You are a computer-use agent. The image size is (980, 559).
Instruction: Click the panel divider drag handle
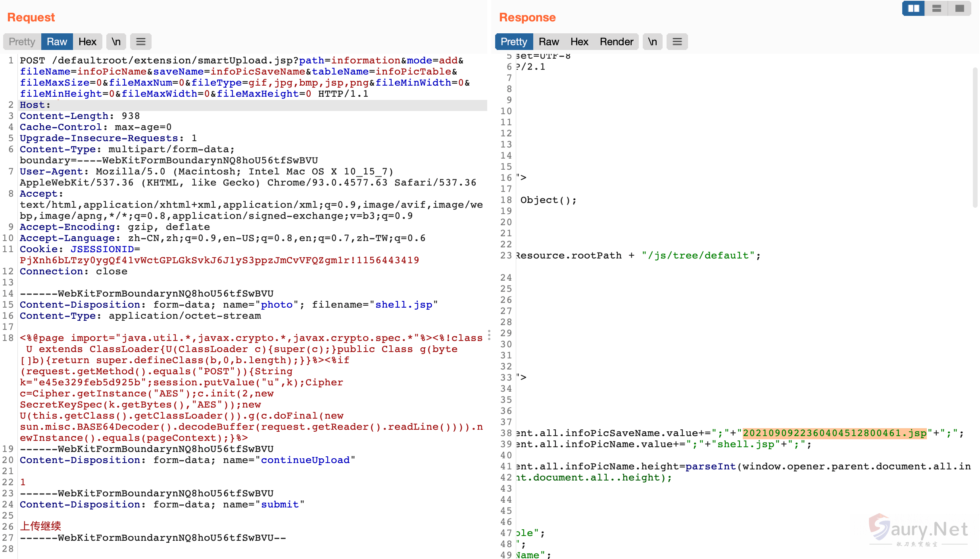tap(489, 335)
